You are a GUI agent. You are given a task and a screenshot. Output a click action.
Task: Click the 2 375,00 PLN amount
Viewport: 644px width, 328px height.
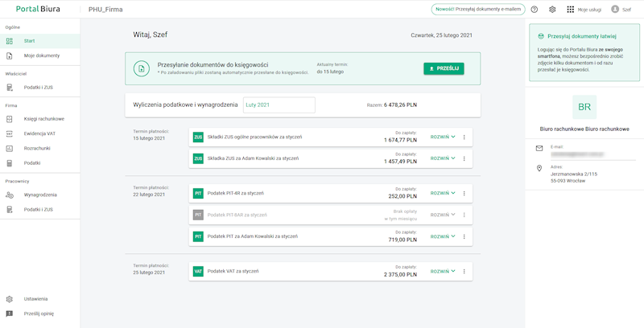point(400,275)
